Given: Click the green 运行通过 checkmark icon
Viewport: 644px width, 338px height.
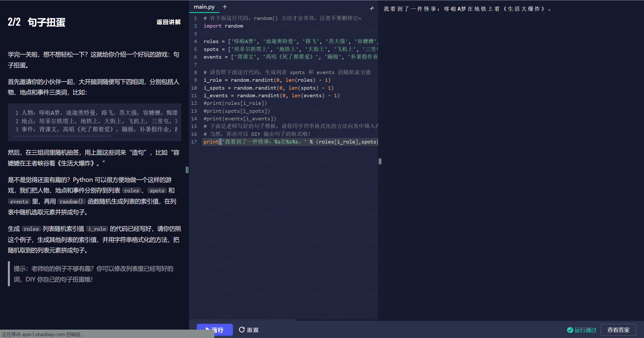Looking at the screenshot, I should 570,330.
